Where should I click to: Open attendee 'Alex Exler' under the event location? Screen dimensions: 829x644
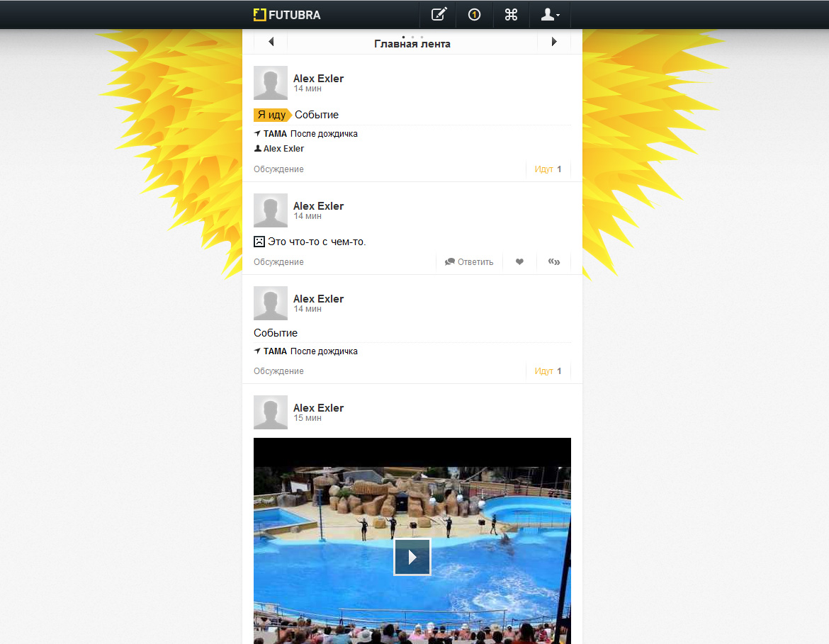(x=283, y=149)
